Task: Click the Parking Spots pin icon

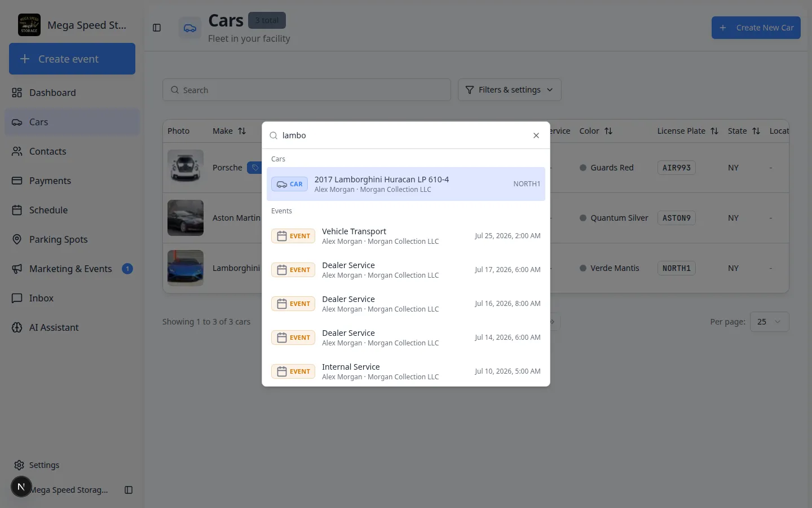Action: tap(17, 239)
